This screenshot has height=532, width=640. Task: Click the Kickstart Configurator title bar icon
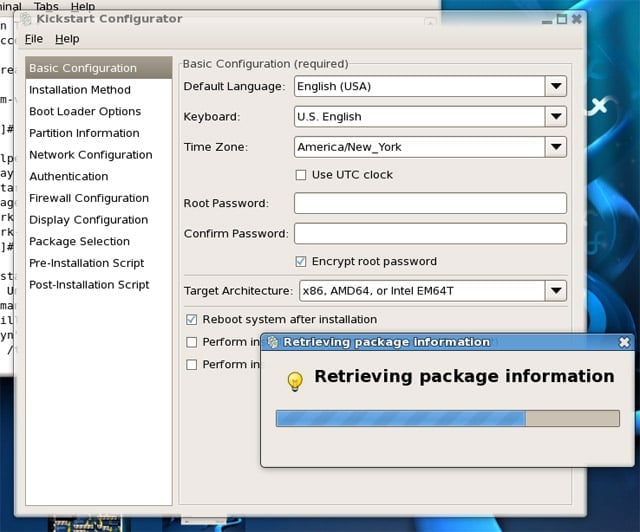pos(26,19)
